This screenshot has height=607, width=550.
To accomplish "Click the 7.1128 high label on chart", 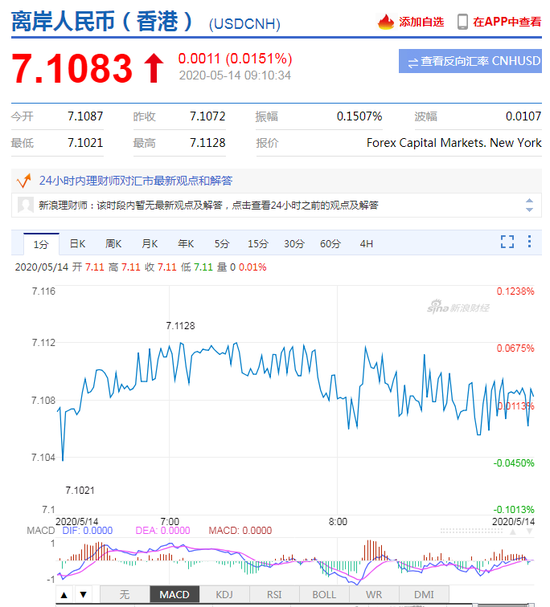I will click(180, 326).
